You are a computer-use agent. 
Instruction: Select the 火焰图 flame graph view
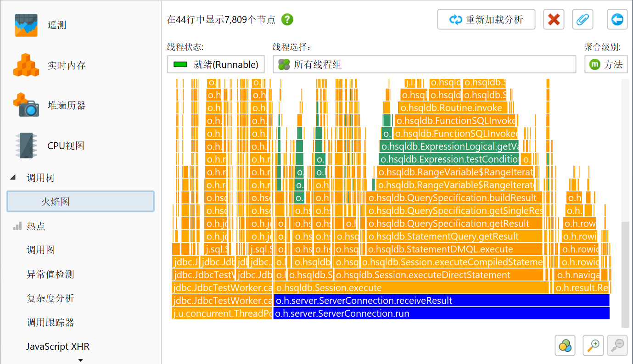(80, 202)
